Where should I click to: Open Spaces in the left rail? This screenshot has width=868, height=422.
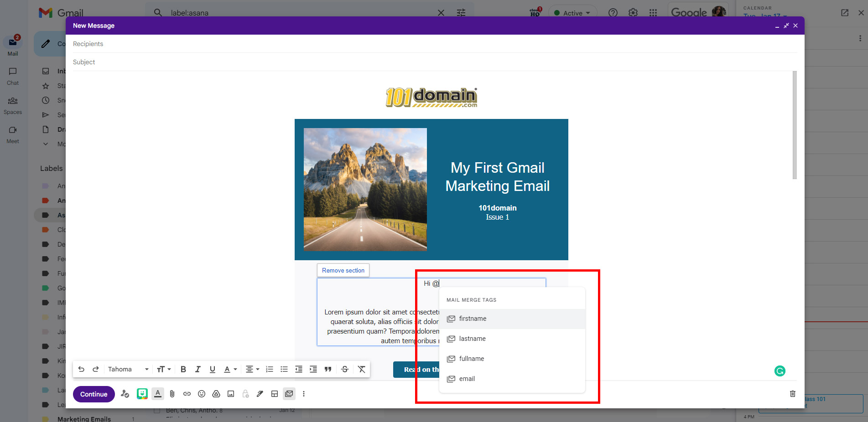point(13,105)
